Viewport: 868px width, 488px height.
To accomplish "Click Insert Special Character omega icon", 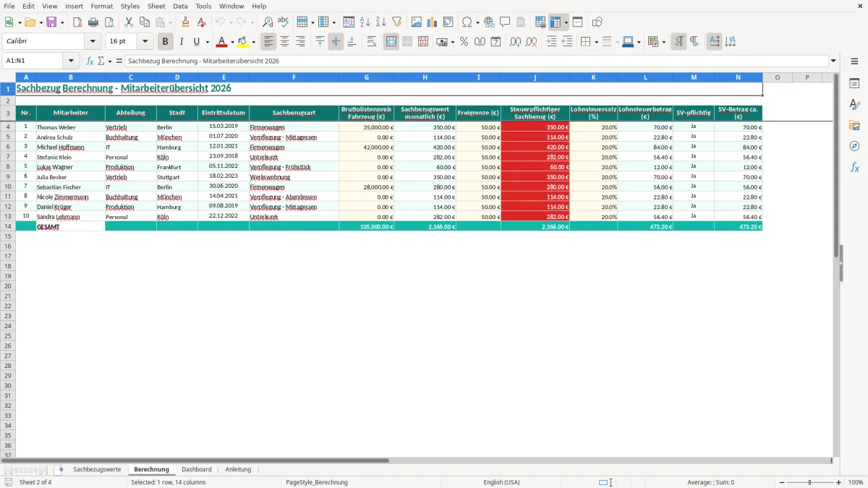I will 467,22.
